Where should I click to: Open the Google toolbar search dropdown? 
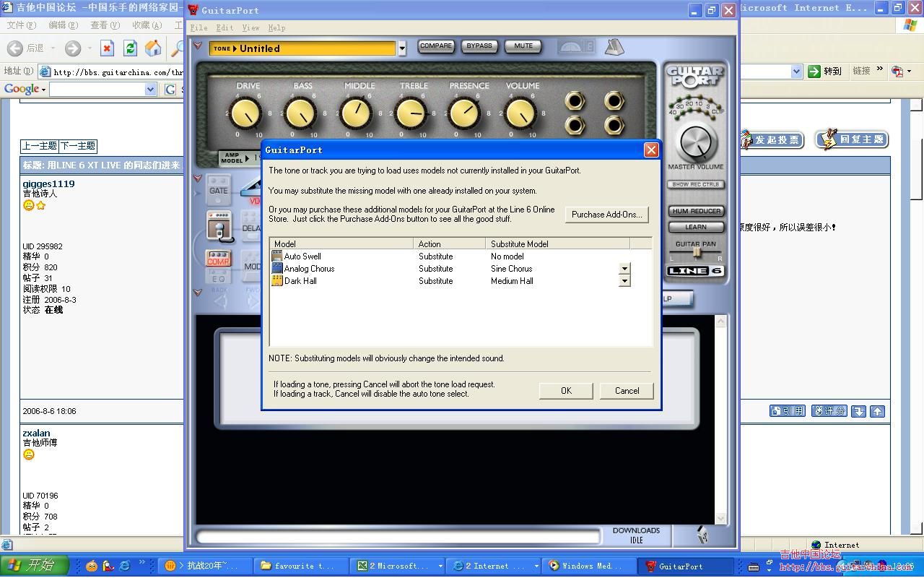click(150, 89)
